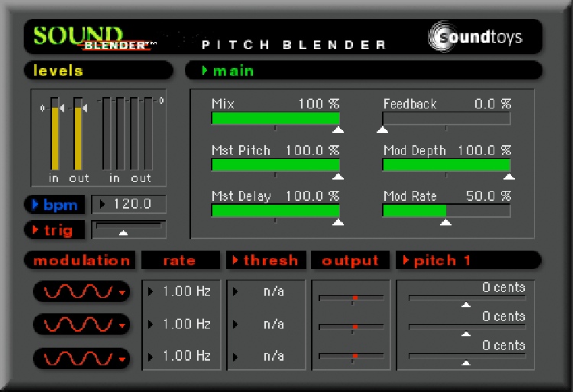
Task: Adjust the Mix slider bar
Action: click(276, 118)
